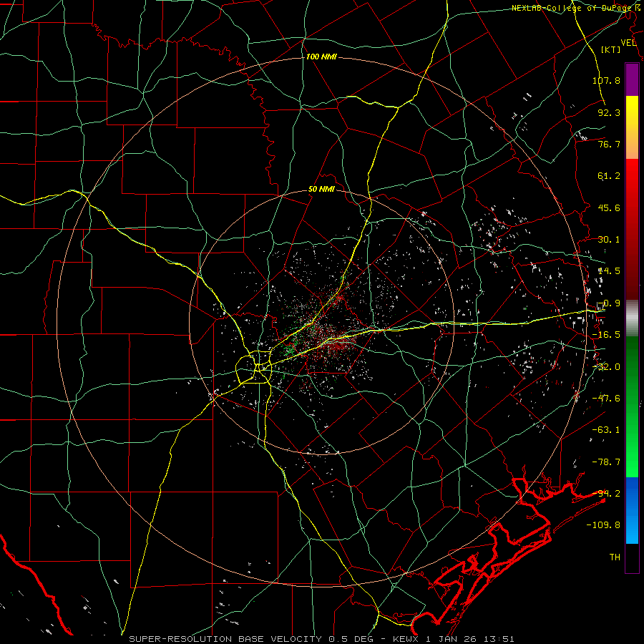Click the green segment of color bar
Viewport: 644px width, 644px height.
click(632, 406)
